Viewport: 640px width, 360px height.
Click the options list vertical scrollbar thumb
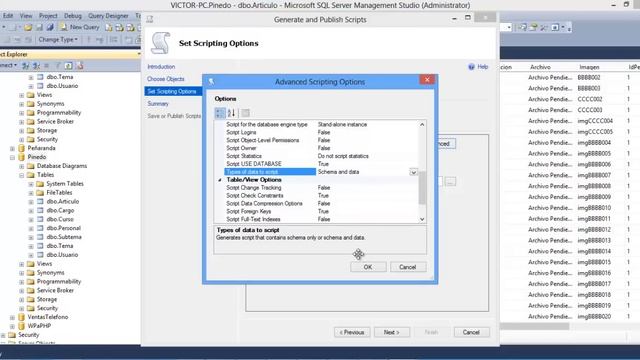(422, 188)
